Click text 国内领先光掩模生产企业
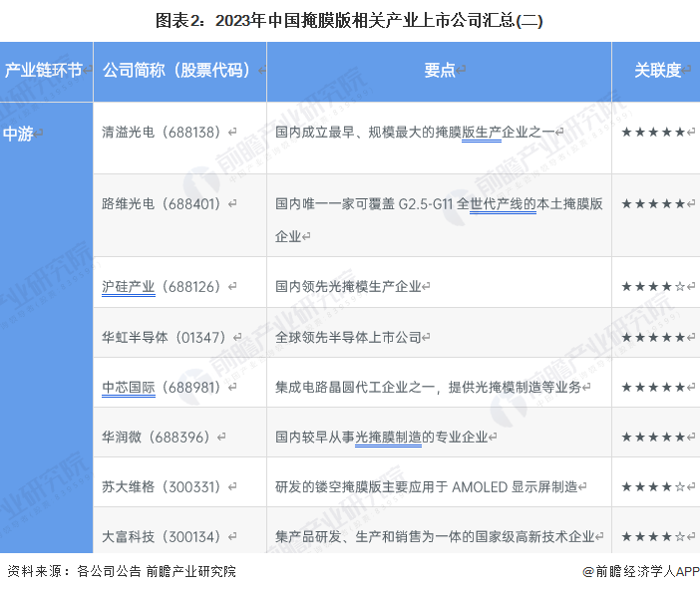 coord(348,286)
